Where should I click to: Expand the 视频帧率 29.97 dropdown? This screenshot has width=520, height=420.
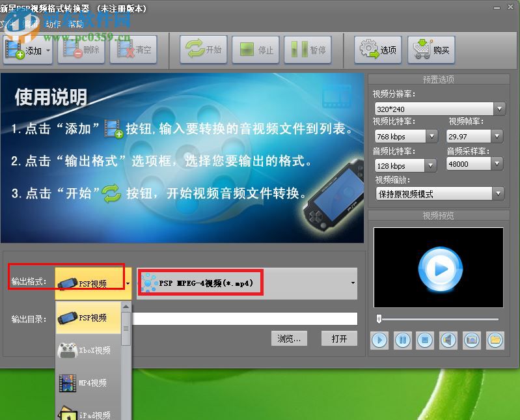497,136
